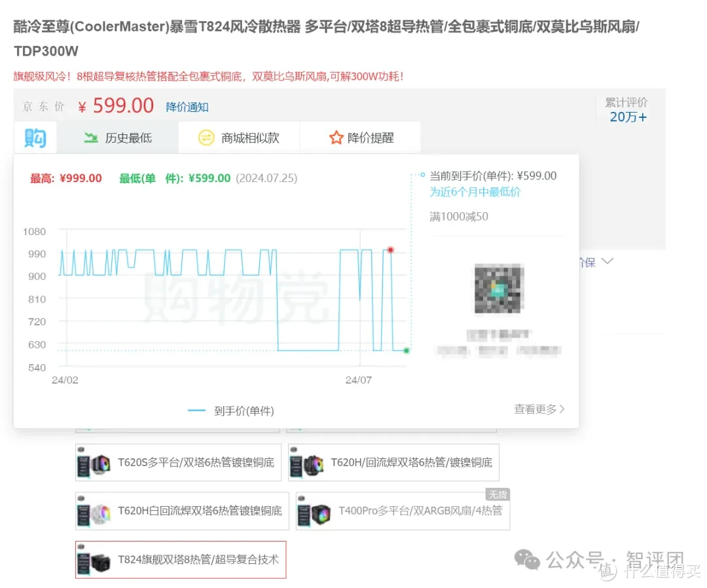The width and height of the screenshot is (707, 588).
Task: Click the ¥599.00 JD price
Action: point(116,106)
